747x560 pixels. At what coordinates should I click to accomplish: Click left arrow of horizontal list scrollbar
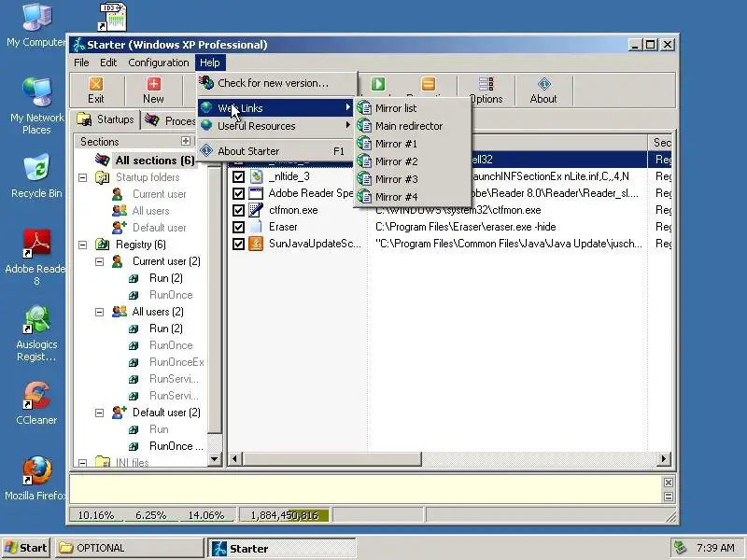pyautogui.click(x=234, y=458)
